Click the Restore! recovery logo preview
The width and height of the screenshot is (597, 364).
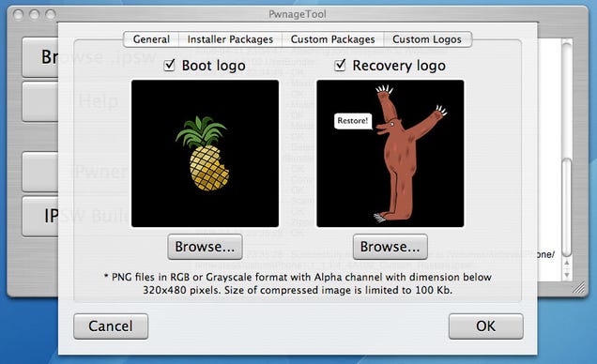tap(390, 153)
